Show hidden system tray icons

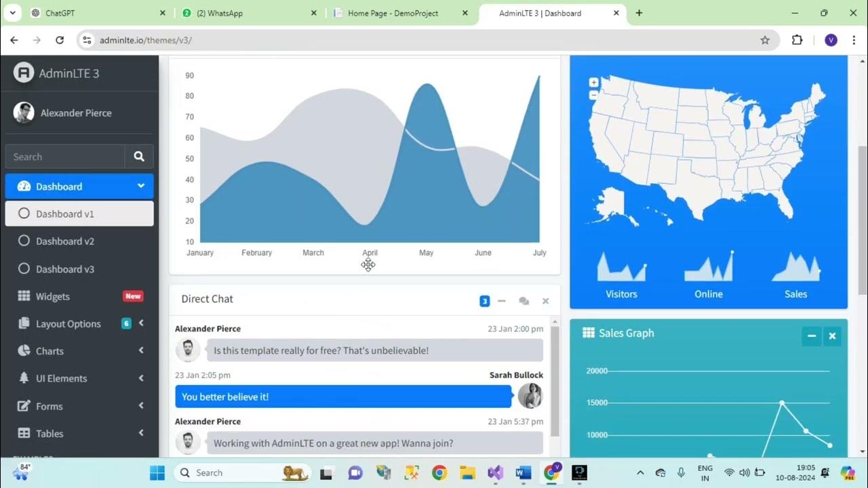click(x=639, y=472)
